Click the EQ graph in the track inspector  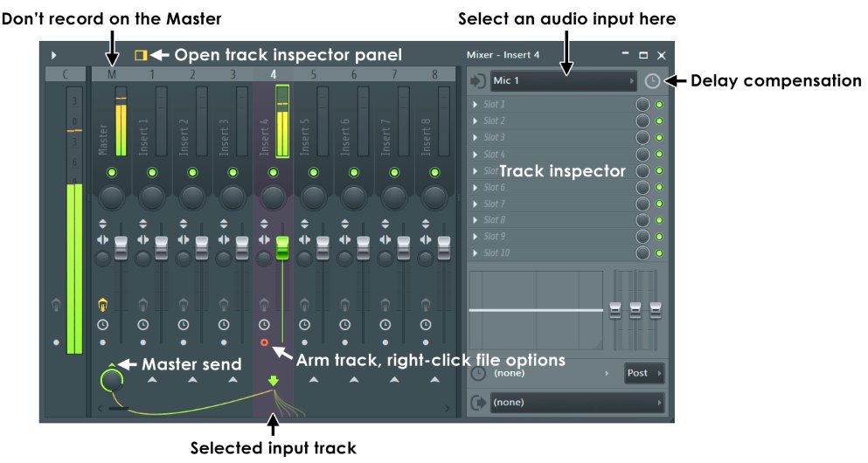point(535,309)
